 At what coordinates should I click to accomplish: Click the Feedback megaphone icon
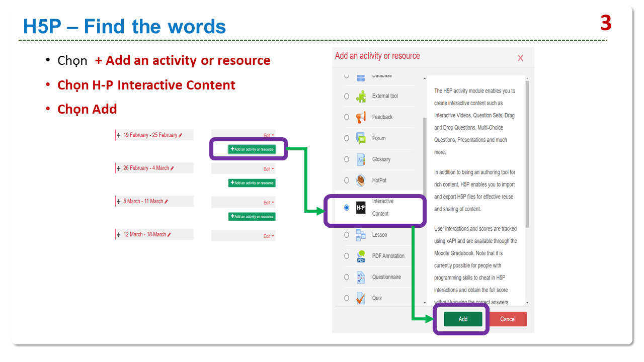361,117
